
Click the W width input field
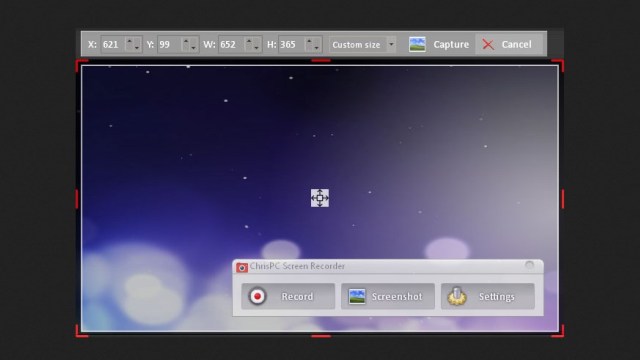231,44
